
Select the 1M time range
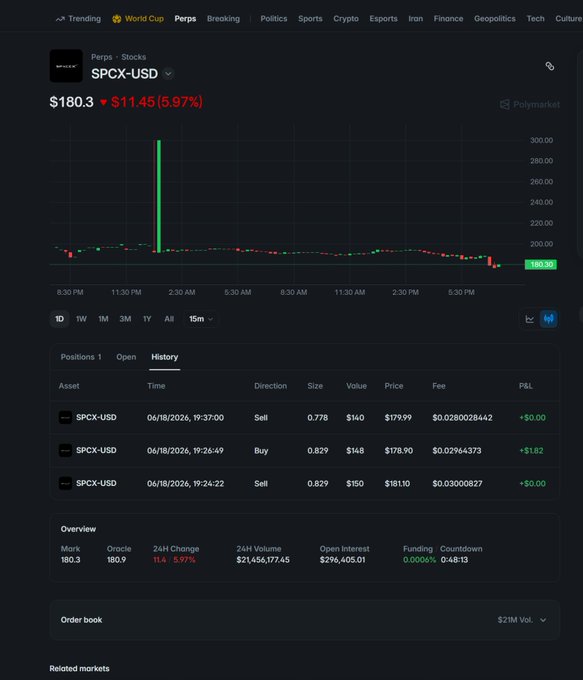pyautogui.click(x=103, y=319)
